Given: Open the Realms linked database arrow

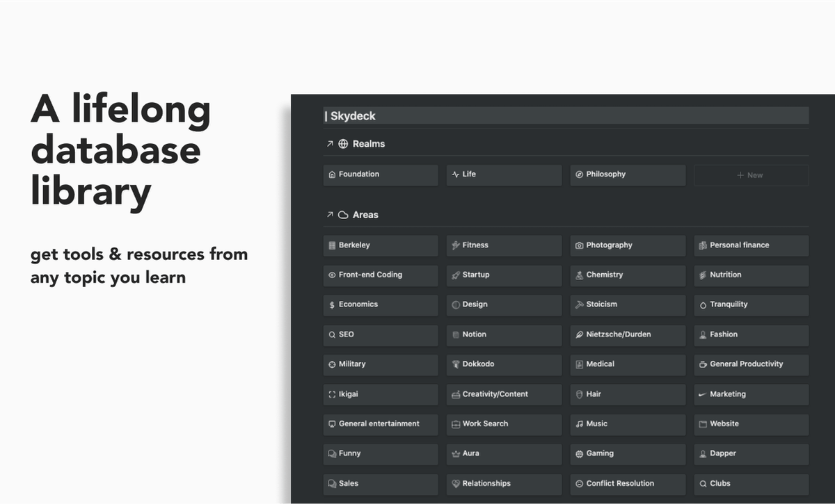Looking at the screenshot, I should tap(330, 144).
